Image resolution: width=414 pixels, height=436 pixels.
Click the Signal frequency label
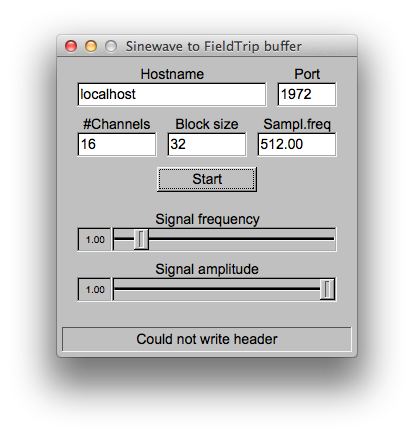tap(207, 219)
